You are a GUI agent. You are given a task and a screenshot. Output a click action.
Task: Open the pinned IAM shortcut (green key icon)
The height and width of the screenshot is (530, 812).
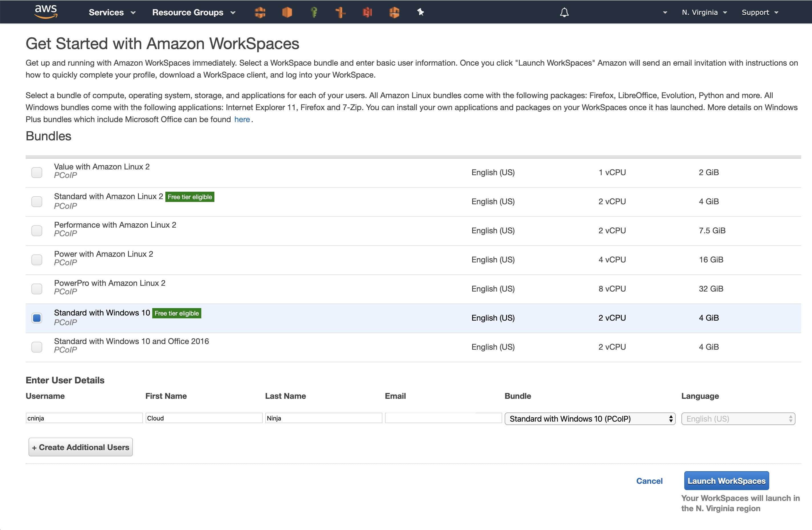pyautogui.click(x=314, y=12)
